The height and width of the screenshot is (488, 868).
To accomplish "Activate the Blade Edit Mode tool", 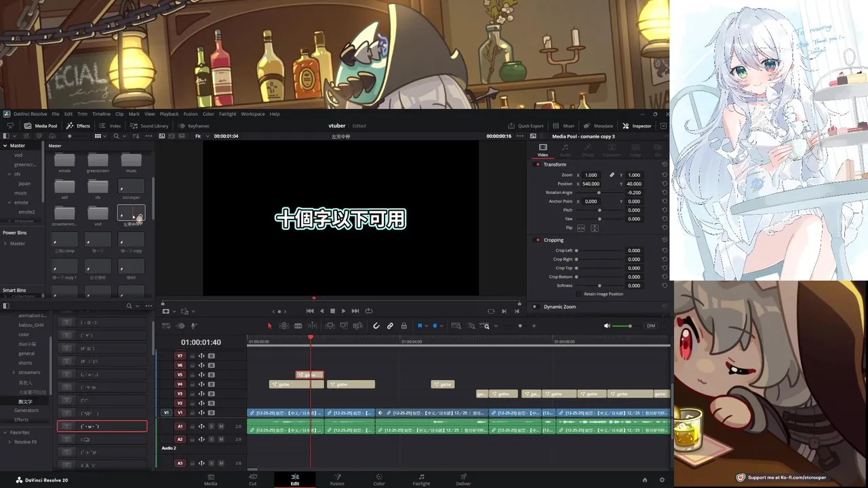I will [x=298, y=326].
